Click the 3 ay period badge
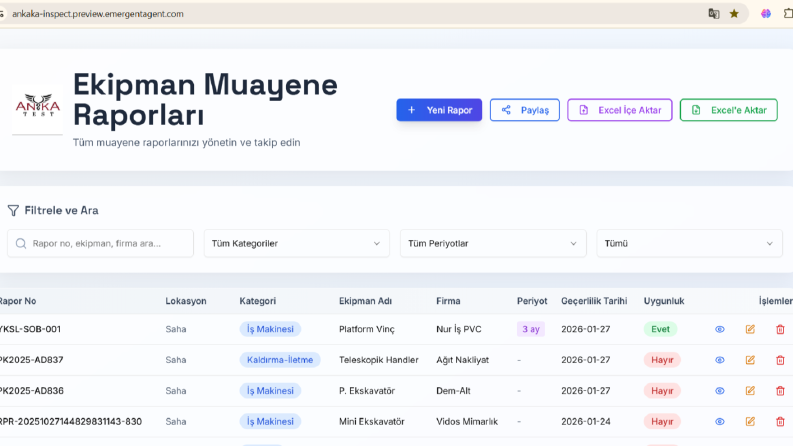 531,329
